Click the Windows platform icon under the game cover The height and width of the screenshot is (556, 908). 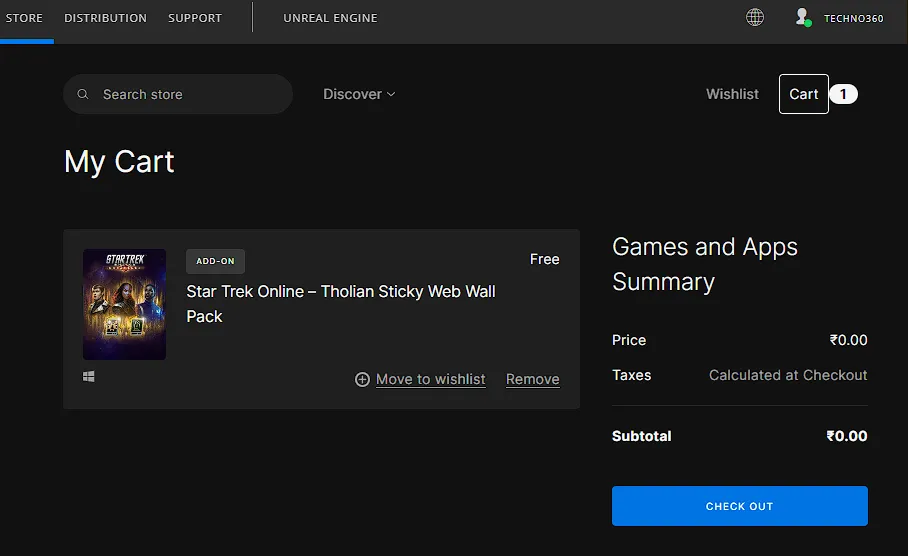pyautogui.click(x=89, y=377)
